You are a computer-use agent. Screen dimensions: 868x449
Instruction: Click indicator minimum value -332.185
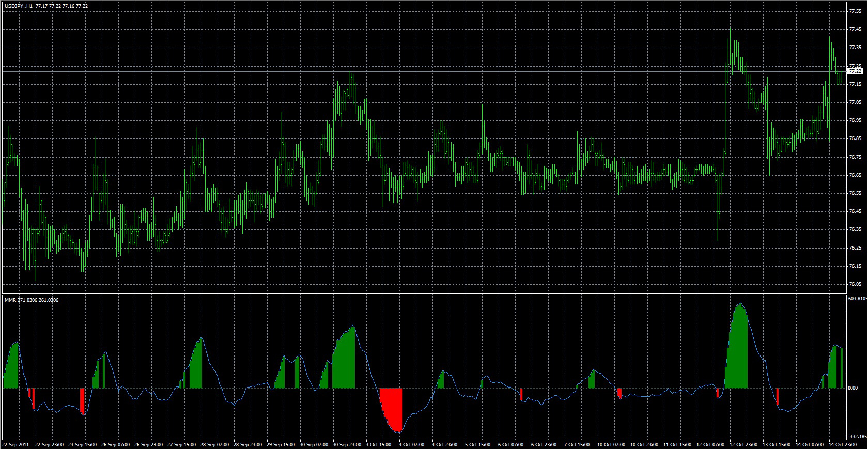click(x=857, y=437)
